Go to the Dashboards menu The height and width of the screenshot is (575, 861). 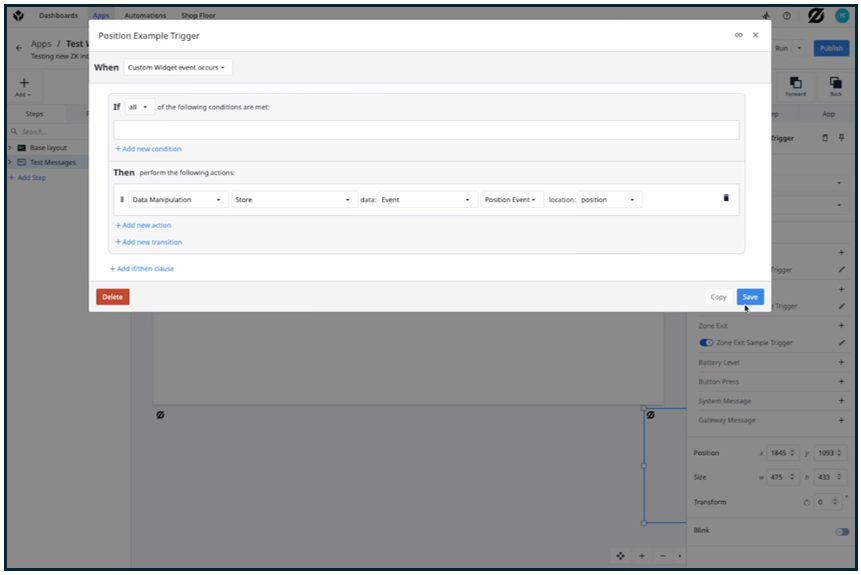click(x=58, y=16)
